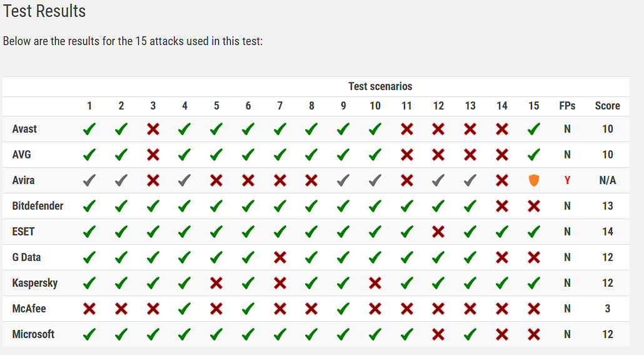Click AVG's green check in scenario 15

[533, 155]
